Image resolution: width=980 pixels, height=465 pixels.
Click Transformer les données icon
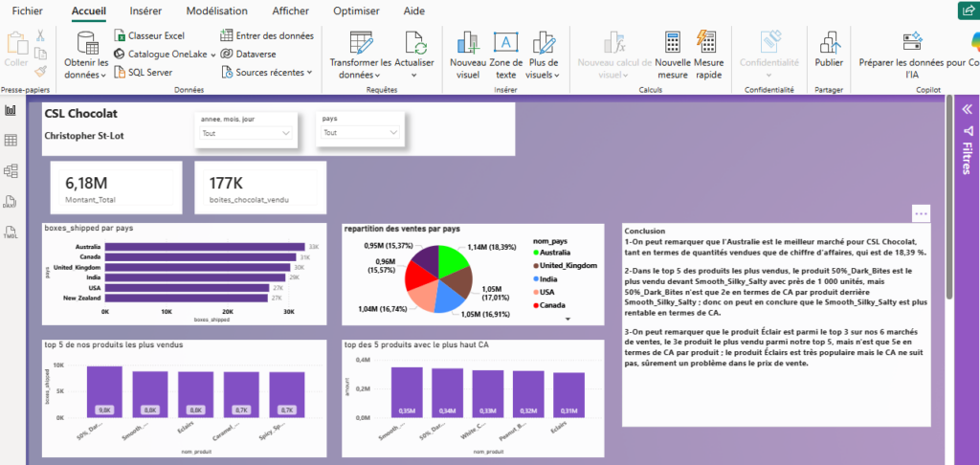[361, 43]
